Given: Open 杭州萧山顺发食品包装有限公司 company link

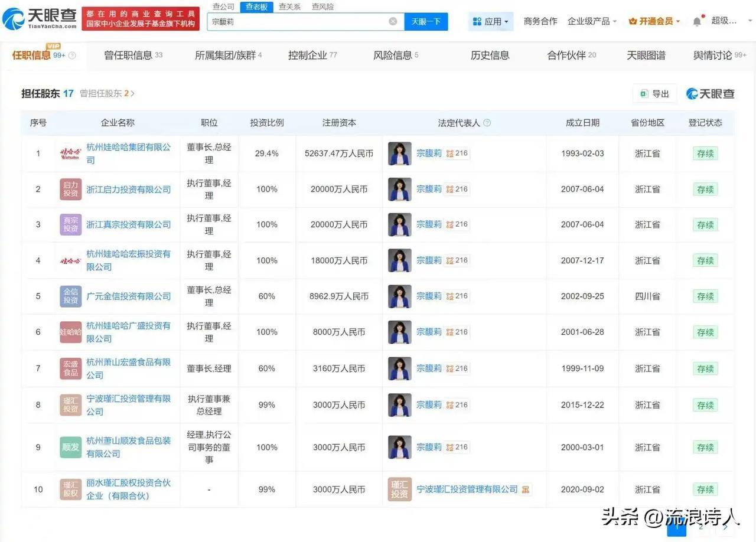Looking at the screenshot, I should [x=129, y=447].
